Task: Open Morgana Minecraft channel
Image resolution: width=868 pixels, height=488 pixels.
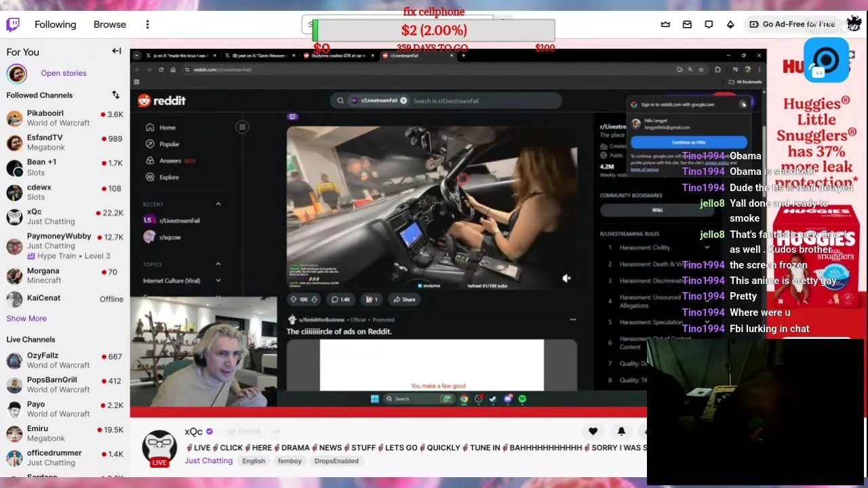Action: point(64,275)
